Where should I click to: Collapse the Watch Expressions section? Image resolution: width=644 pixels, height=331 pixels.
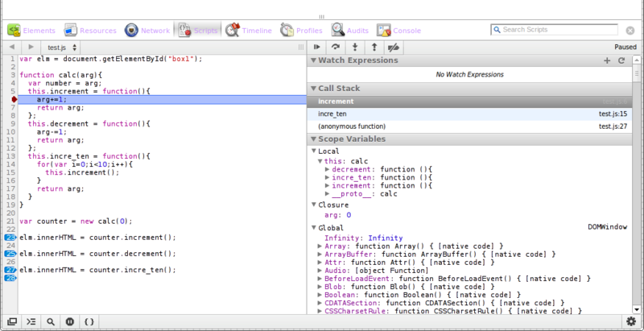point(313,60)
